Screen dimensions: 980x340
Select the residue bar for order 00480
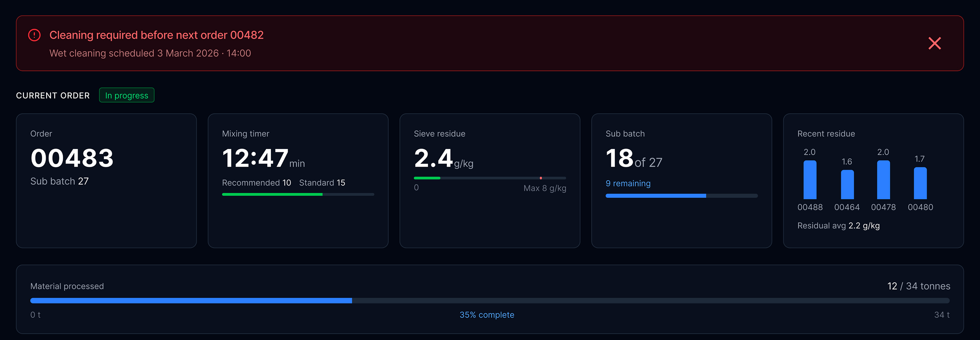[920, 183]
